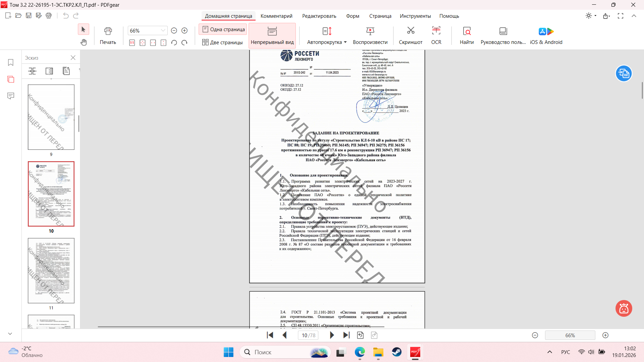The height and width of the screenshot is (362, 644).
Task: Open the Комментарий tab
Action: click(x=276, y=16)
